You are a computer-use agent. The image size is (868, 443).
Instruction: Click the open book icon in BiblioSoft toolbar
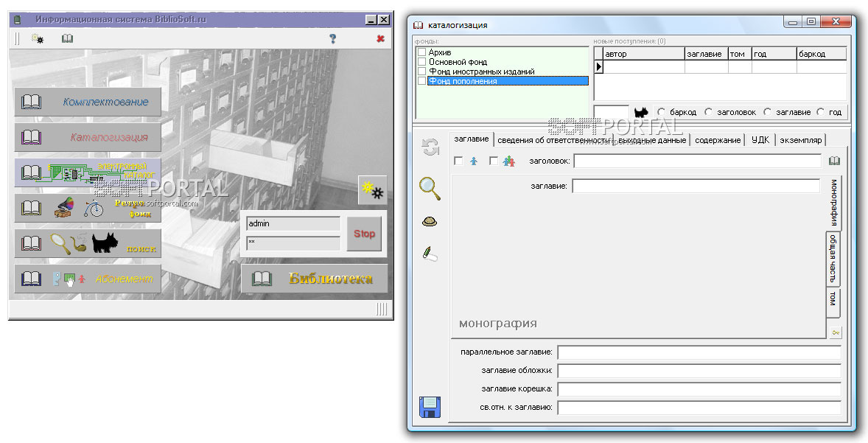coord(67,39)
